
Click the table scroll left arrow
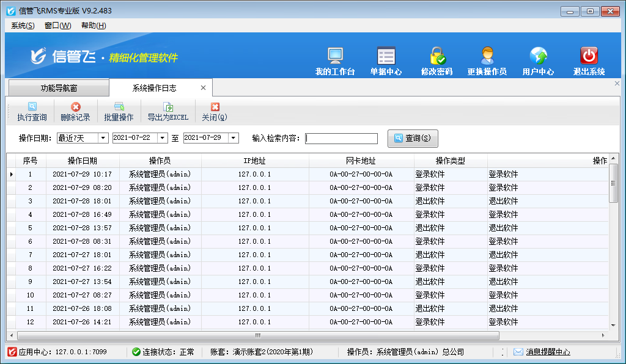click(x=12, y=335)
